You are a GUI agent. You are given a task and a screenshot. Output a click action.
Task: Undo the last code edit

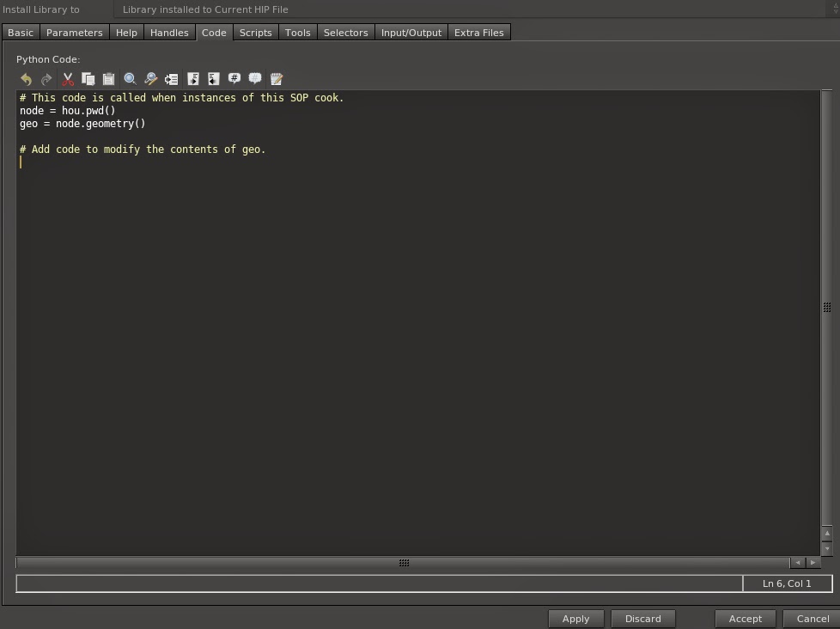(x=26, y=78)
